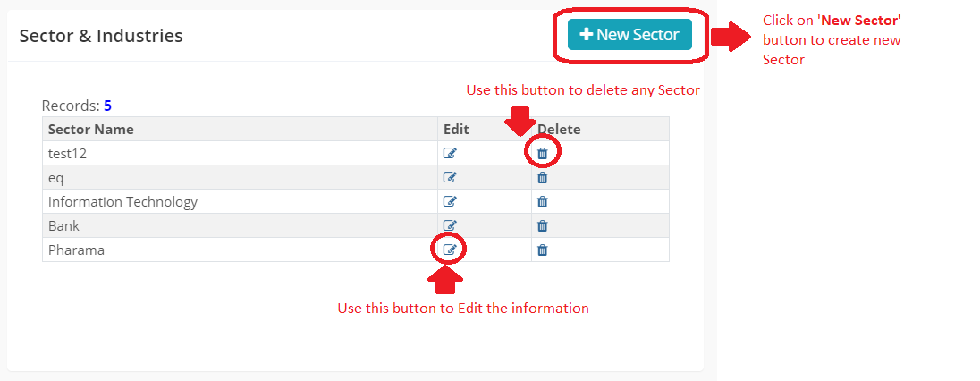Viewport: 980px width, 381px height.
Task: Delete the Information Technology sector
Action: point(542,202)
